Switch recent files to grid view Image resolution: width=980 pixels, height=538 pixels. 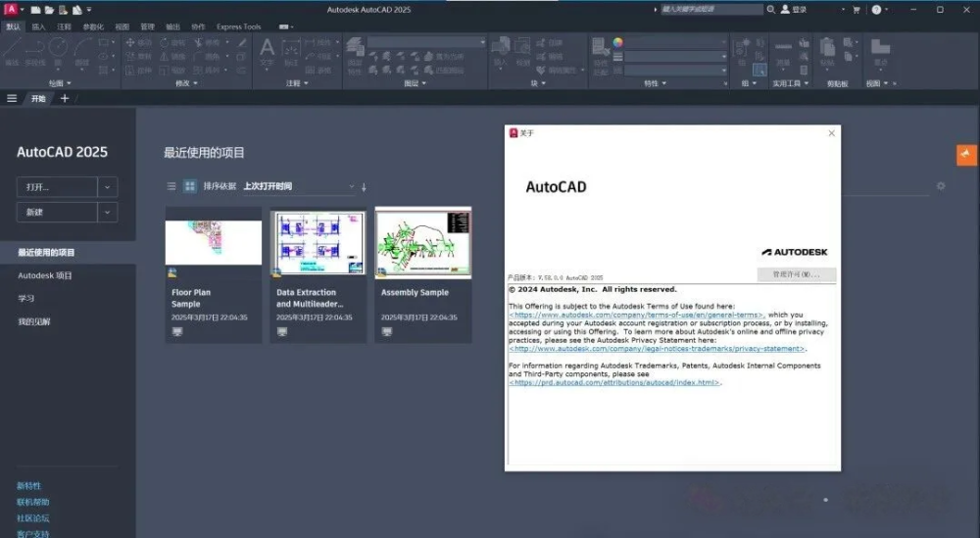pos(189,186)
